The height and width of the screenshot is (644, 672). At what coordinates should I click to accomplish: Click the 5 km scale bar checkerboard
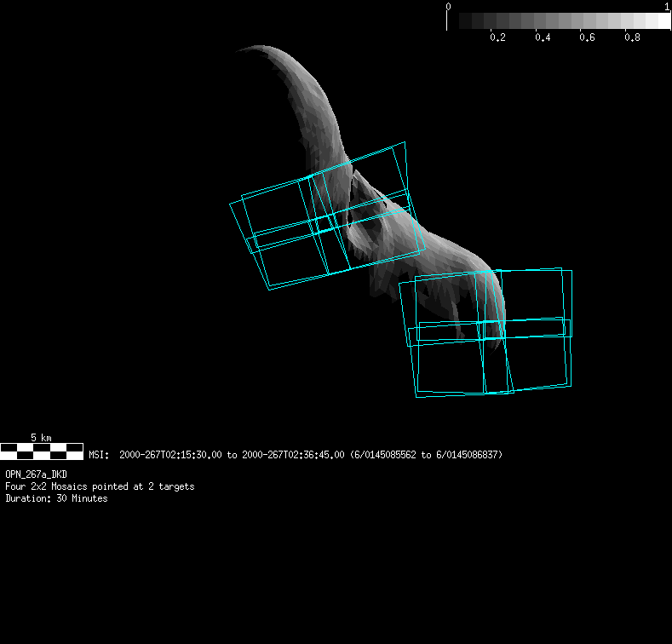(42, 451)
